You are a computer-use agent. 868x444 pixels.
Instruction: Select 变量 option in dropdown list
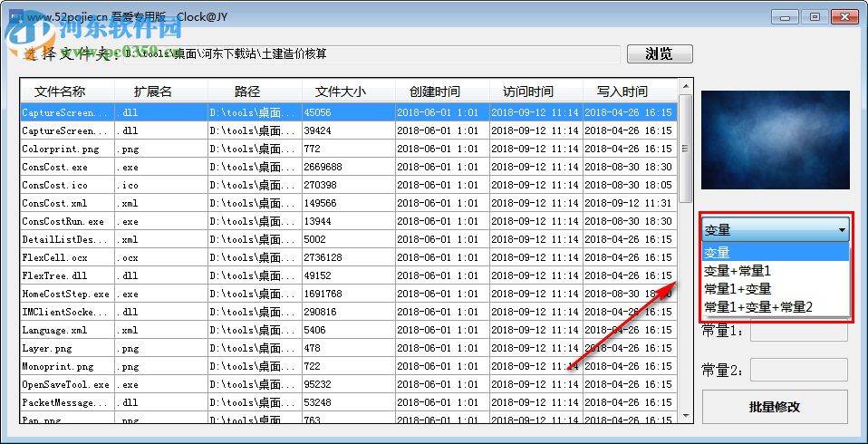[x=776, y=253]
